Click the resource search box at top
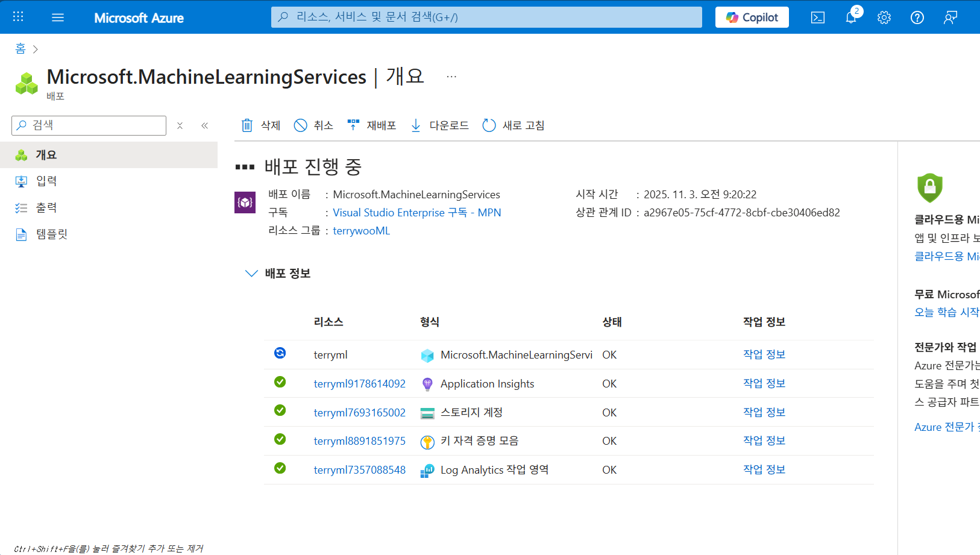The height and width of the screenshot is (555, 980). (x=486, y=17)
